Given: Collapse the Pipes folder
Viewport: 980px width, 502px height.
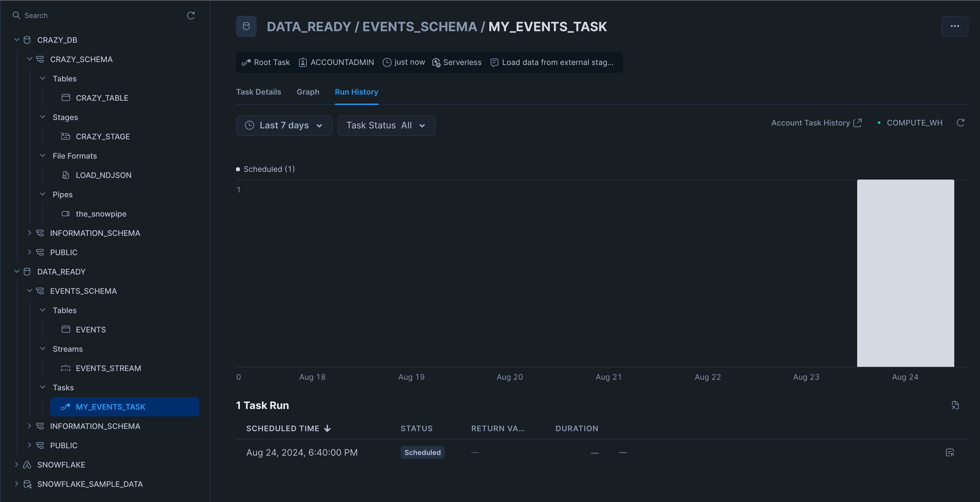Looking at the screenshot, I should click(42, 194).
